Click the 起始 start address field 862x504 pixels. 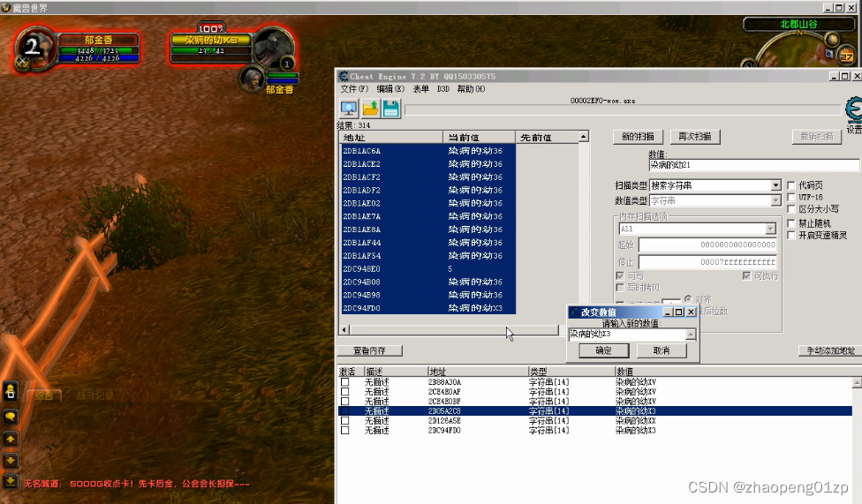707,244
